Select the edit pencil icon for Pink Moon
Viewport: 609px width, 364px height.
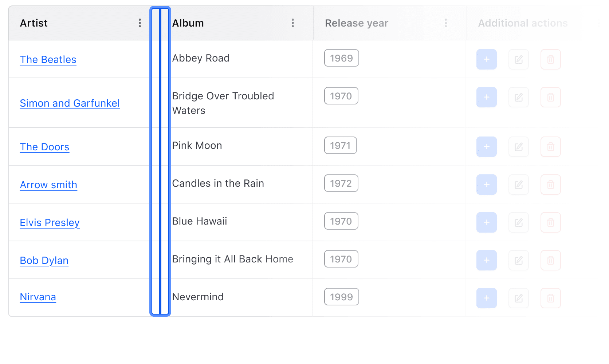(x=518, y=147)
